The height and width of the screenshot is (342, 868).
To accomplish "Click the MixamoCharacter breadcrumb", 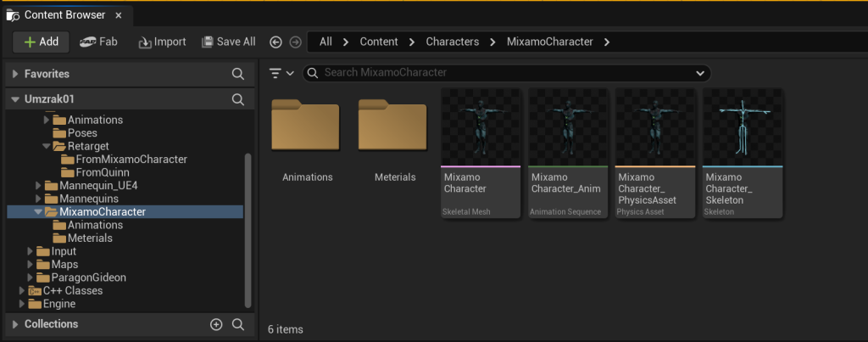I will [x=549, y=42].
